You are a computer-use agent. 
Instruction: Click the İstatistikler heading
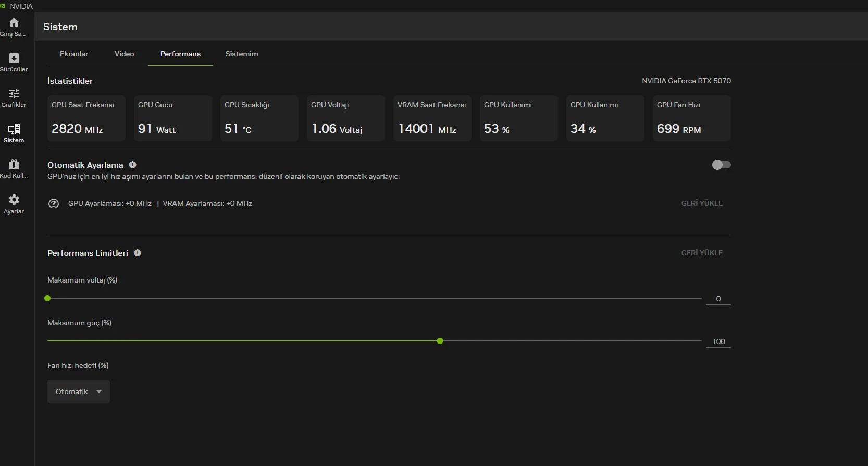tap(70, 81)
